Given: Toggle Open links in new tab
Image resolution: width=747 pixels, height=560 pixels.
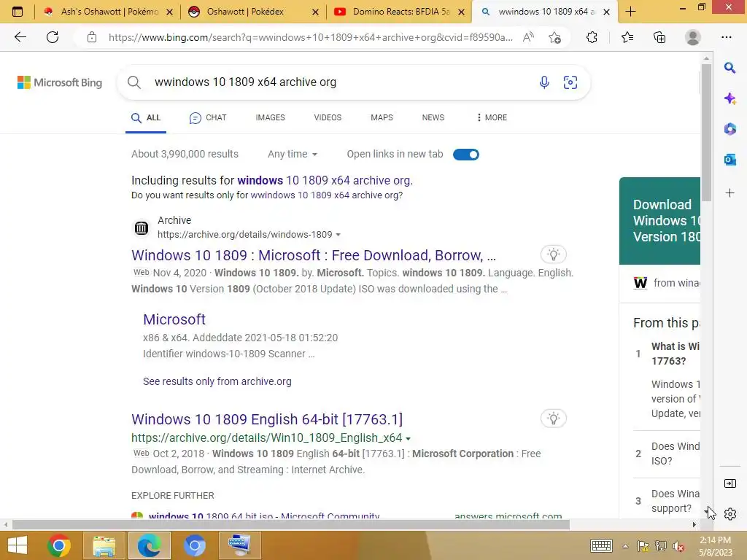Looking at the screenshot, I should pos(466,155).
